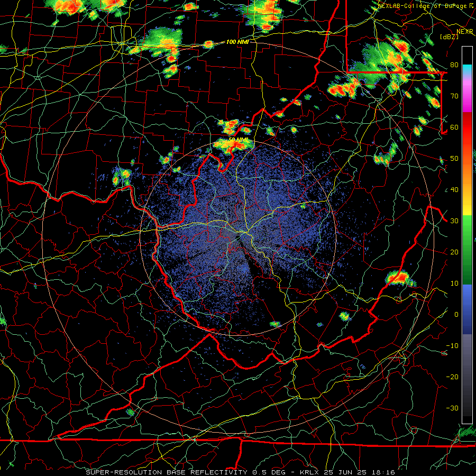Click the 50 value on the dBZ scale
476x476 pixels.
[454, 159]
